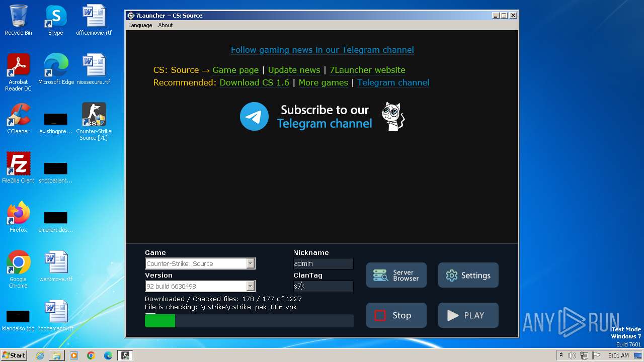
Task: Launch Skype from the desktop
Action: pos(55,20)
